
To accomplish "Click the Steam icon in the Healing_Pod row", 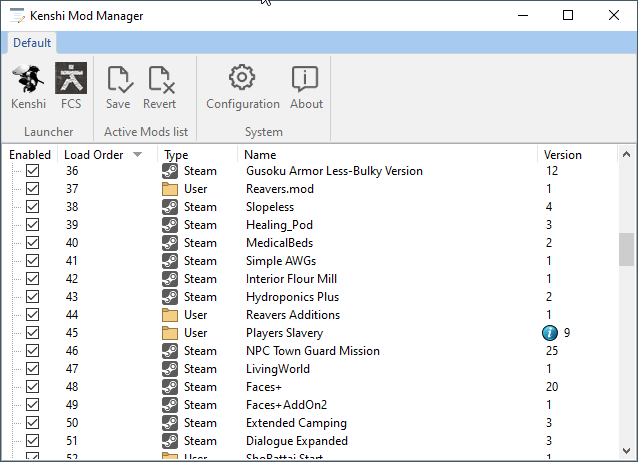I will point(170,225).
